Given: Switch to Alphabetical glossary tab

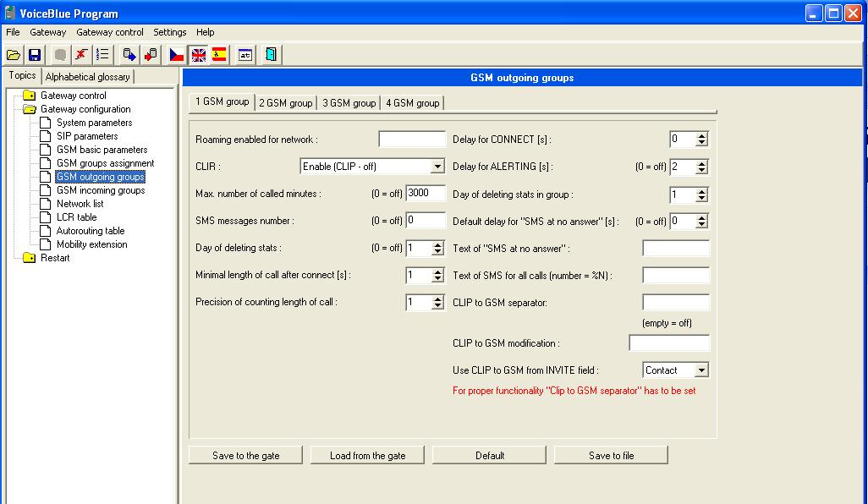Looking at the screenshot, I should [87, 77].
